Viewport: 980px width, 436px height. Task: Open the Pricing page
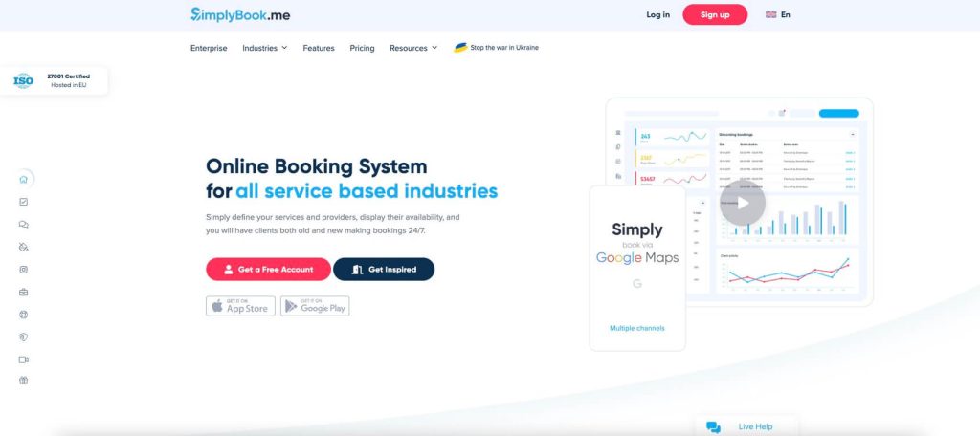pyautogui.click(x=362, y=48)
